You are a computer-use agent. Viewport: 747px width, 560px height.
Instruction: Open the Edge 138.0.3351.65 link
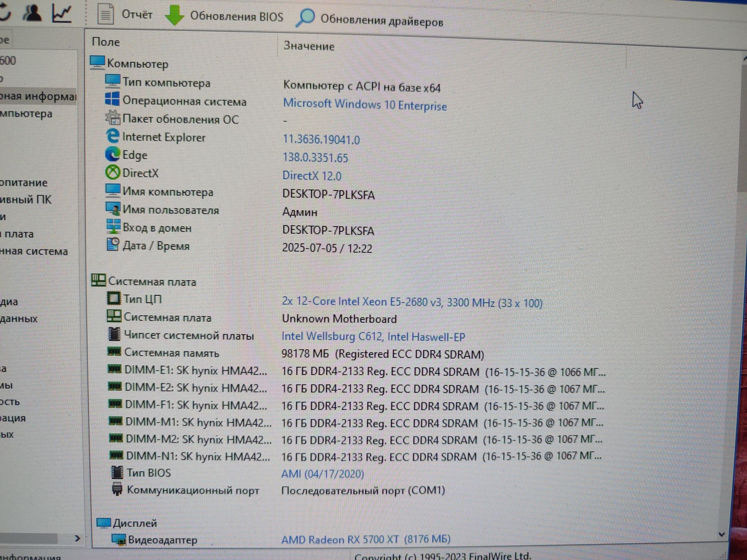click(315, 158)
